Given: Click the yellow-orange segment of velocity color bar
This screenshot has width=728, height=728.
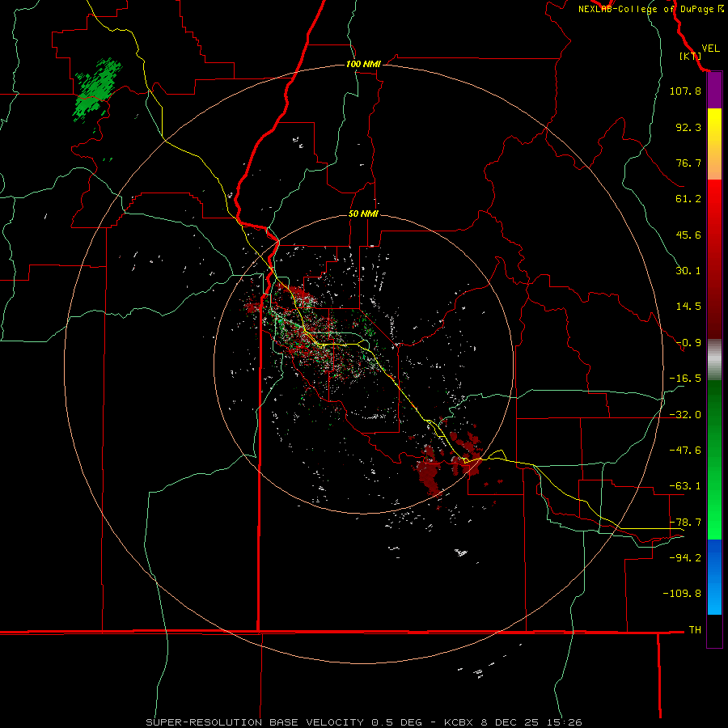Looking at the screenshot, I should tap(714, 144).
